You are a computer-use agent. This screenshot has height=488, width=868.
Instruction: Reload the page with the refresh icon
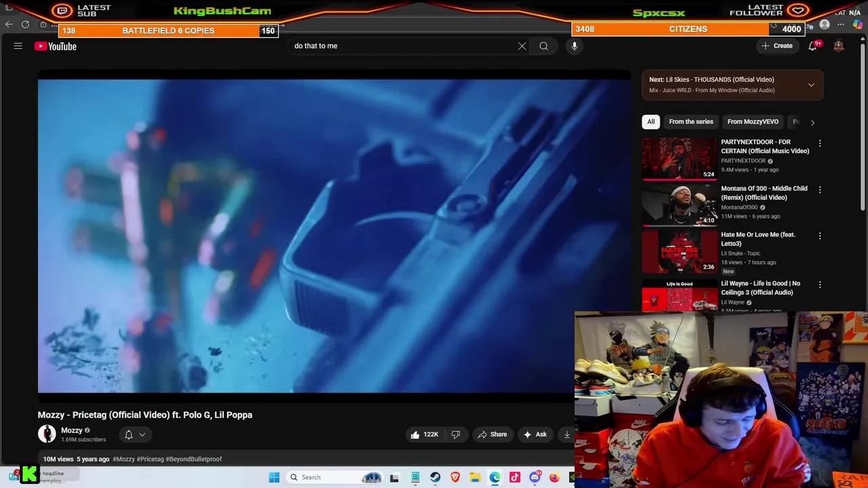25,24
